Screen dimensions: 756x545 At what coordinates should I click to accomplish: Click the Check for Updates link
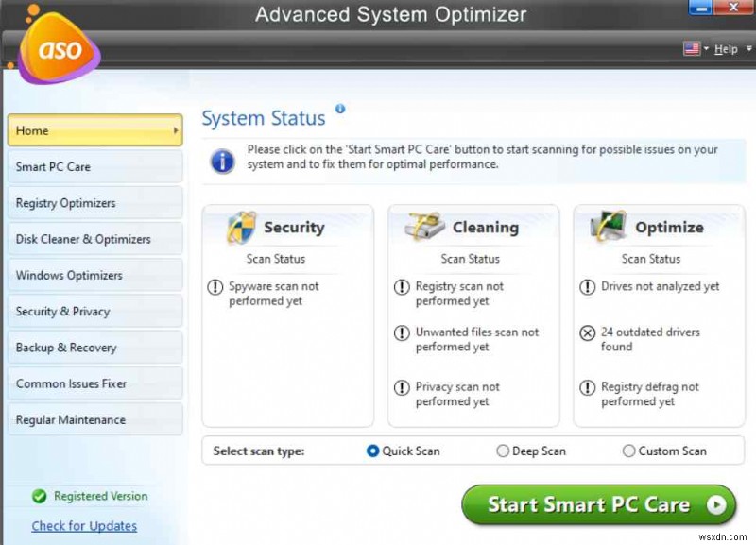[84, 526]
